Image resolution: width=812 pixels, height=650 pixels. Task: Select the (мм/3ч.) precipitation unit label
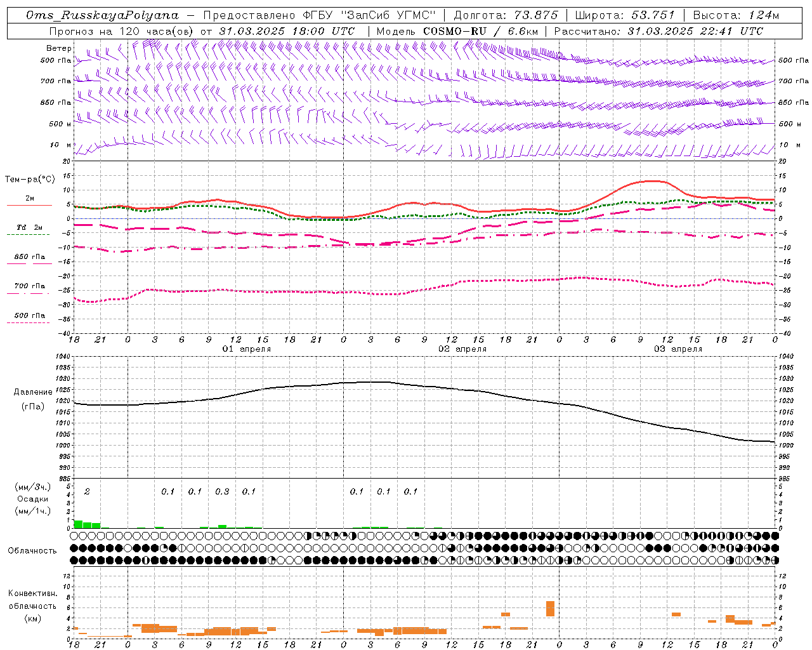(x=32, y=487)
